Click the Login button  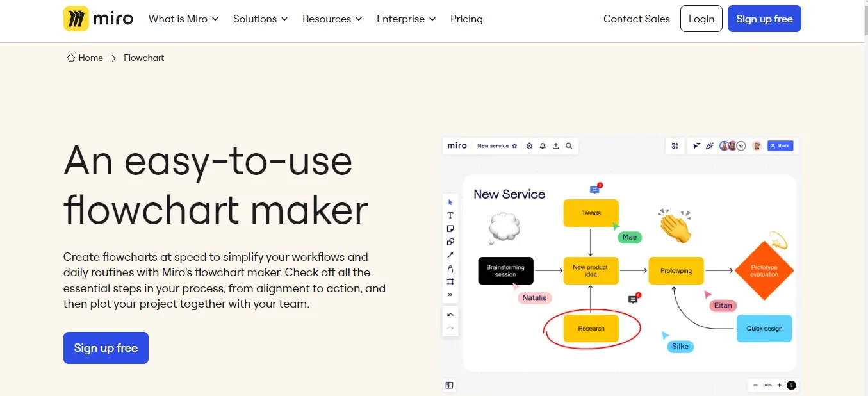point(701,19)
